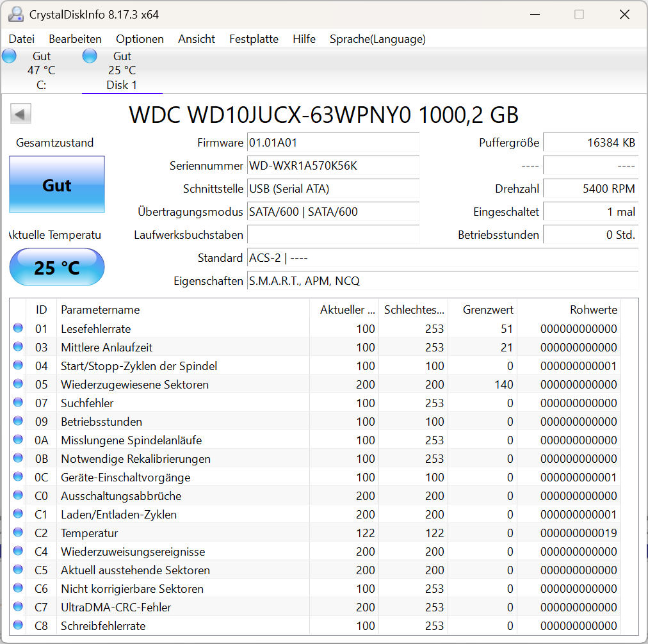The height and width of the screenshot is (644, 648).
Task: Click the Firmware field 01.01A01
Action: click(333, 143)
